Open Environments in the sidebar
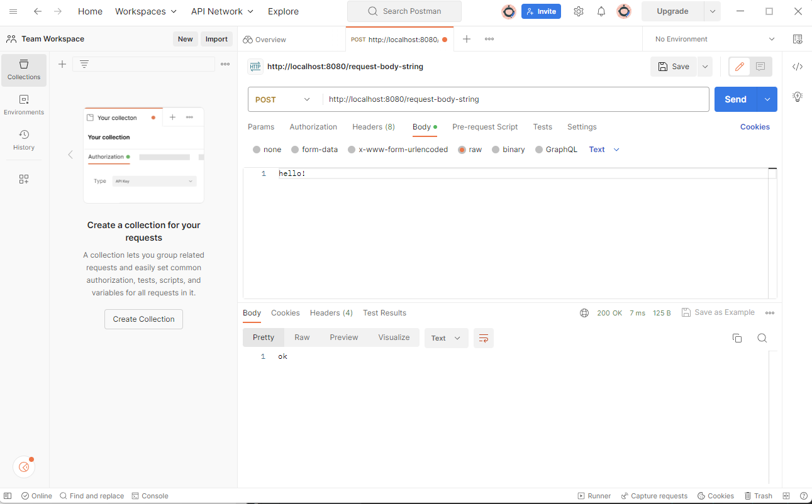The width and height of the screenshot is (812, 504). pyautogui.click(x=24, y=105)
